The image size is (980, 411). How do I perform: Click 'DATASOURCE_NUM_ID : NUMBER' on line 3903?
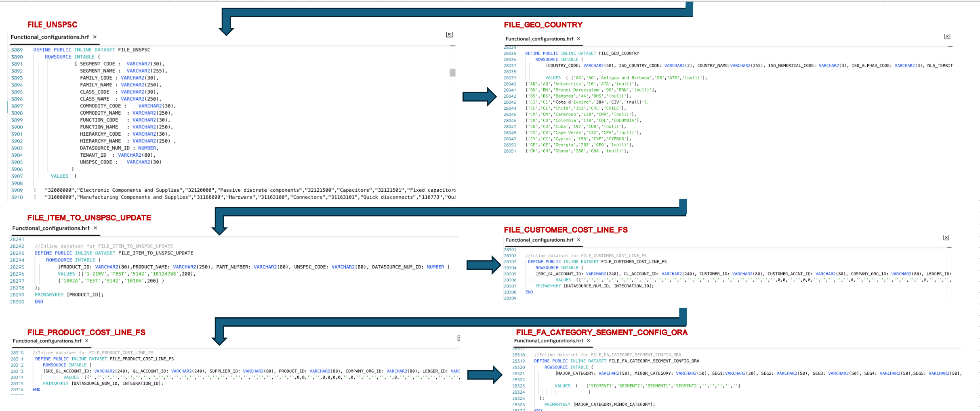119,148
